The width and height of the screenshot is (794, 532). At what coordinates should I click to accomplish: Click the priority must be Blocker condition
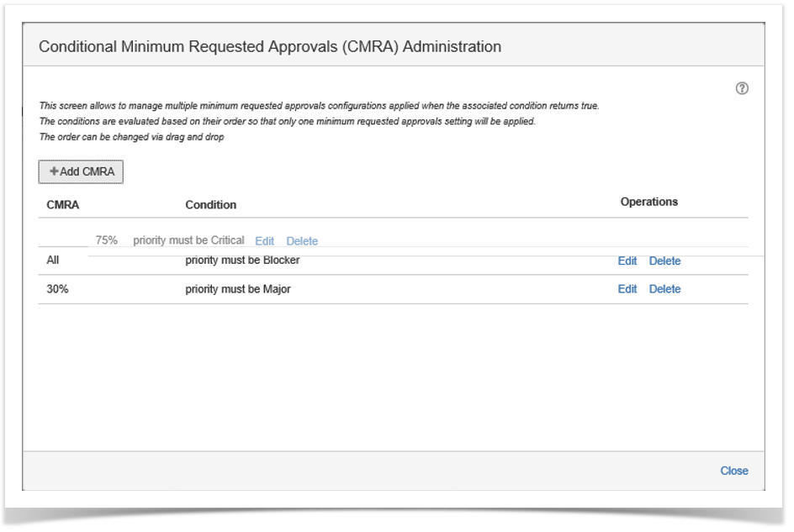(242, 261)
